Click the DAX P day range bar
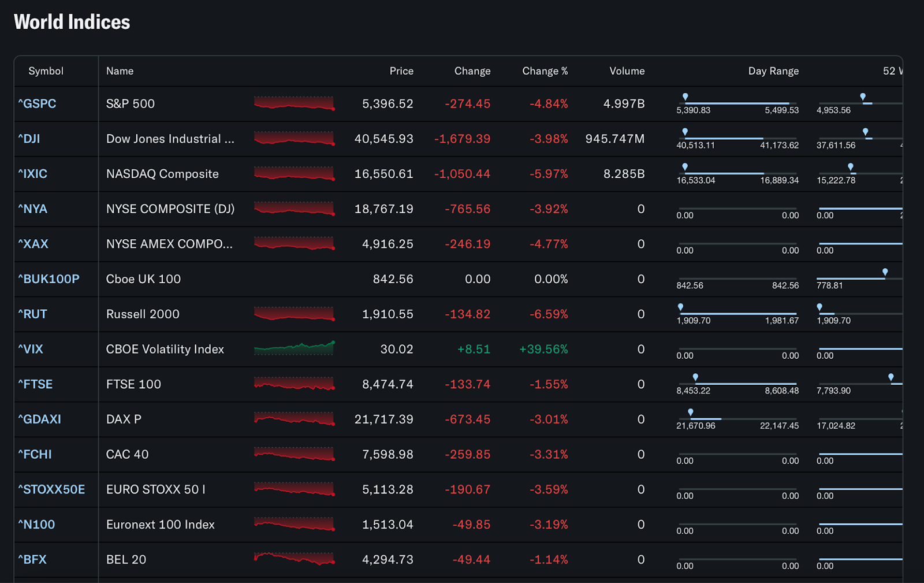 point(737,419)
